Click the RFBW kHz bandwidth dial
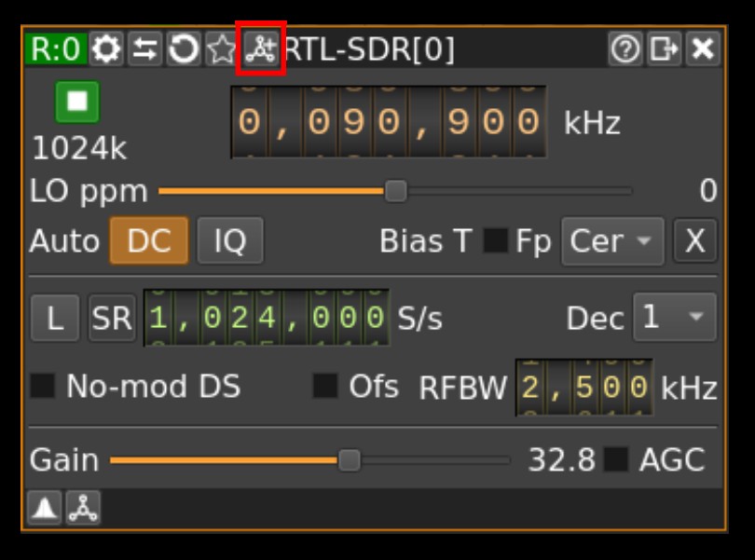 (x=584, y=387)
